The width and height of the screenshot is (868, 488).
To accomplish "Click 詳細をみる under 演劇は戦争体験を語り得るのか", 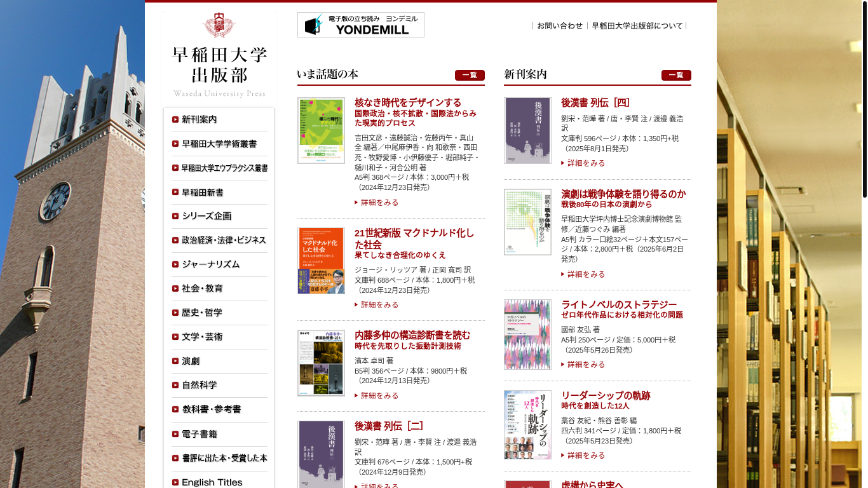I will (583, 274).
